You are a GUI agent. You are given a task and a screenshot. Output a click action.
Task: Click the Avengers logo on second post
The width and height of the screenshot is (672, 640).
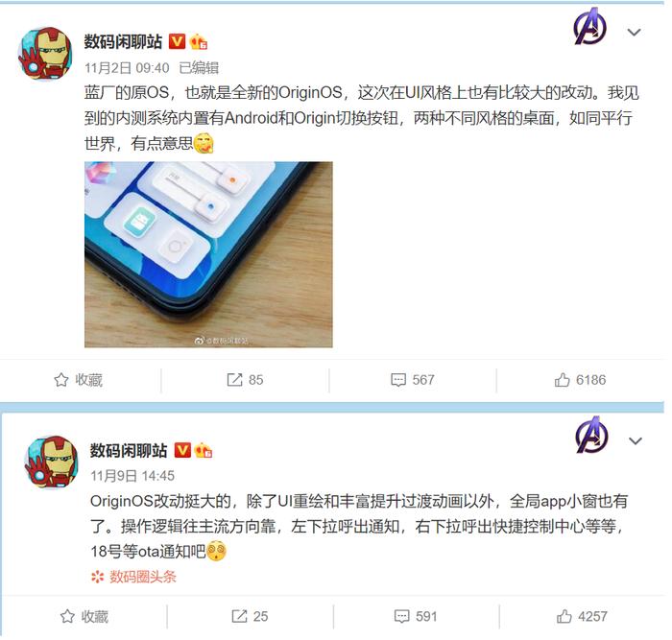[x=592, y=436]
